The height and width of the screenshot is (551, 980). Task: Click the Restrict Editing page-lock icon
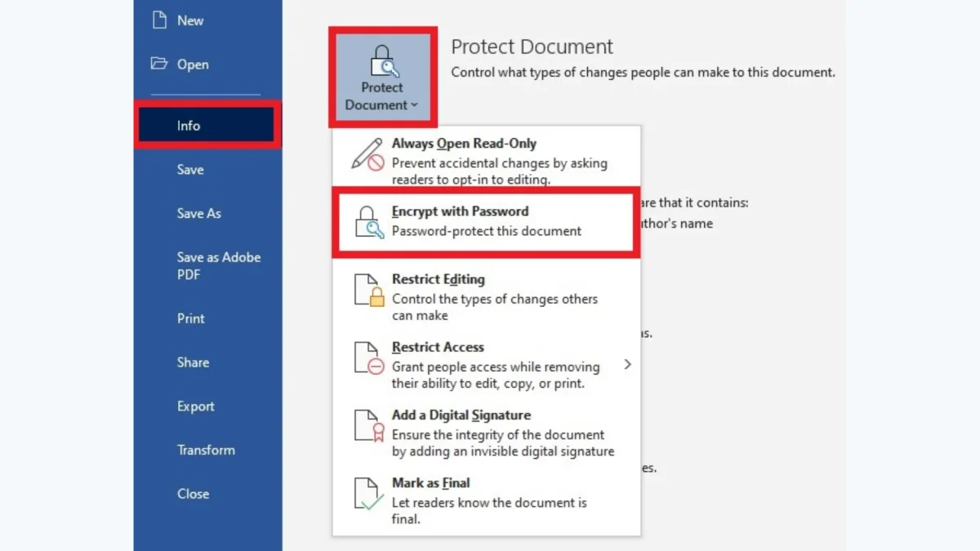click(368, 290)
